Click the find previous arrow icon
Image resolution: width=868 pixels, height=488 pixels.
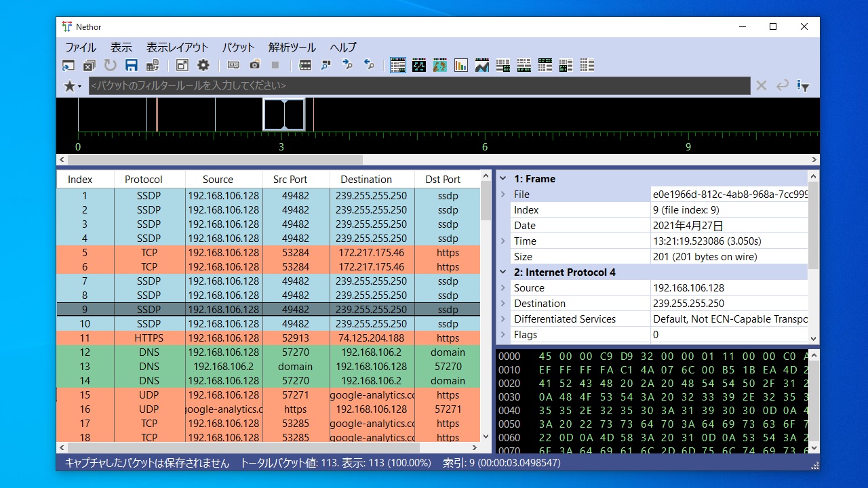click(x=370, y=65)
